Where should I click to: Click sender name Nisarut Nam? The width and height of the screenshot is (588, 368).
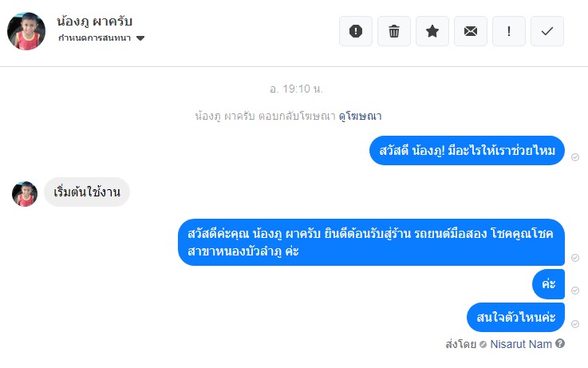(521, 344)
